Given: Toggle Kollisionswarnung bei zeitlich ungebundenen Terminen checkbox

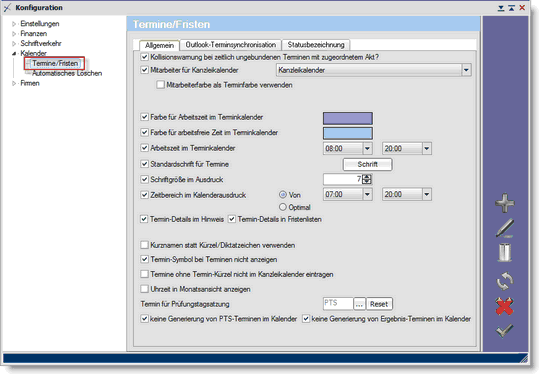Looking at the screenshot, I should [x=144, y=57].
